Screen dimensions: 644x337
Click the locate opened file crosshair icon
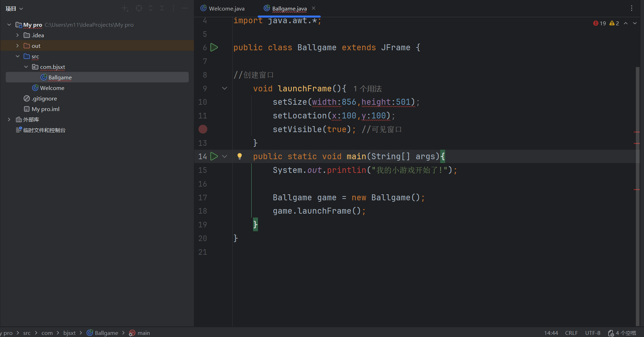[139, 8]
